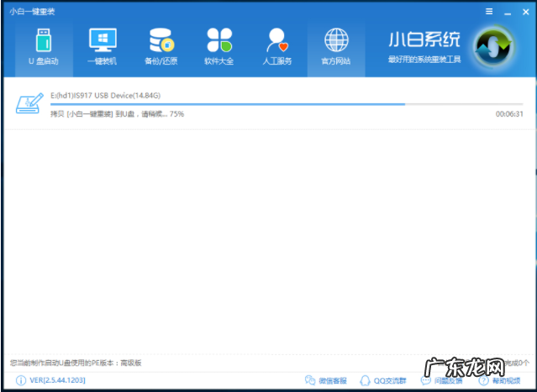Click the 最好用的系统重装工具 slogan

[424, 60]
